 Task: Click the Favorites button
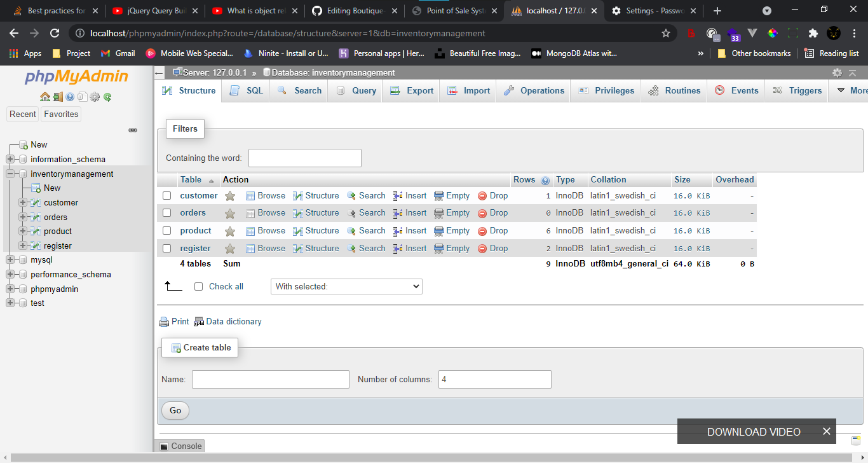(61, 114)
